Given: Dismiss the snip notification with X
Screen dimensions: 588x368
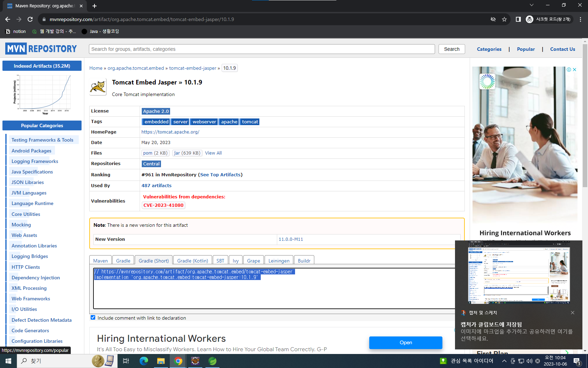Looking at the screenshot, I should click(x=573, y=313).
